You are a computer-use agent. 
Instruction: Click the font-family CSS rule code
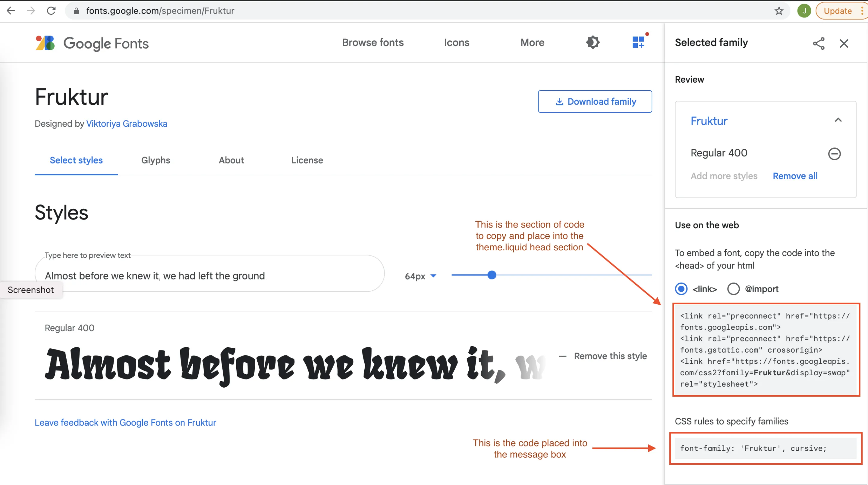tap(766, 448)
